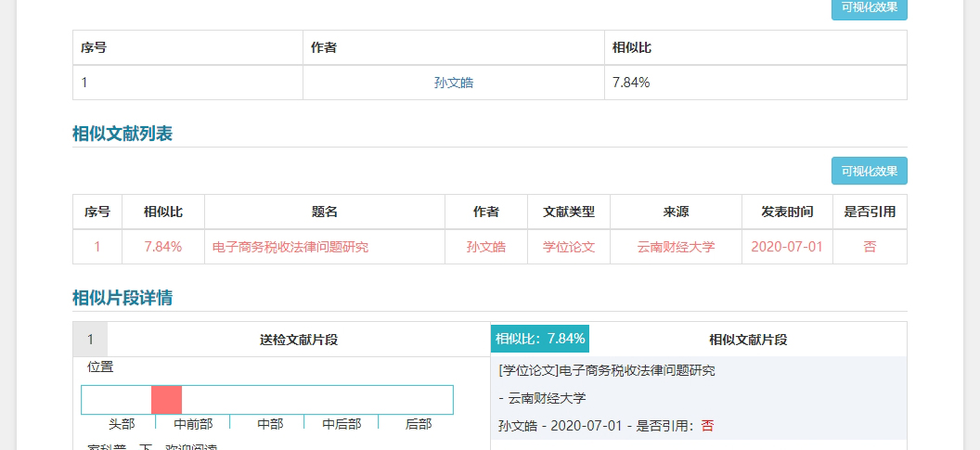Click the red position marker in the location bar
980x450 pixels.
point(166,399)
